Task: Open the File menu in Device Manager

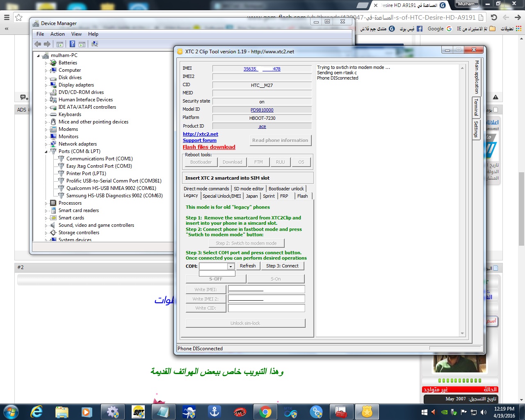Action: (x=40, y=34)
